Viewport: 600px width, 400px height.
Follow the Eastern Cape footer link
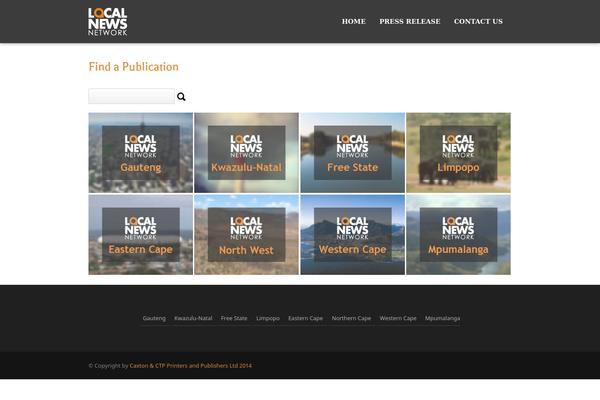click(x=305, y=318)
